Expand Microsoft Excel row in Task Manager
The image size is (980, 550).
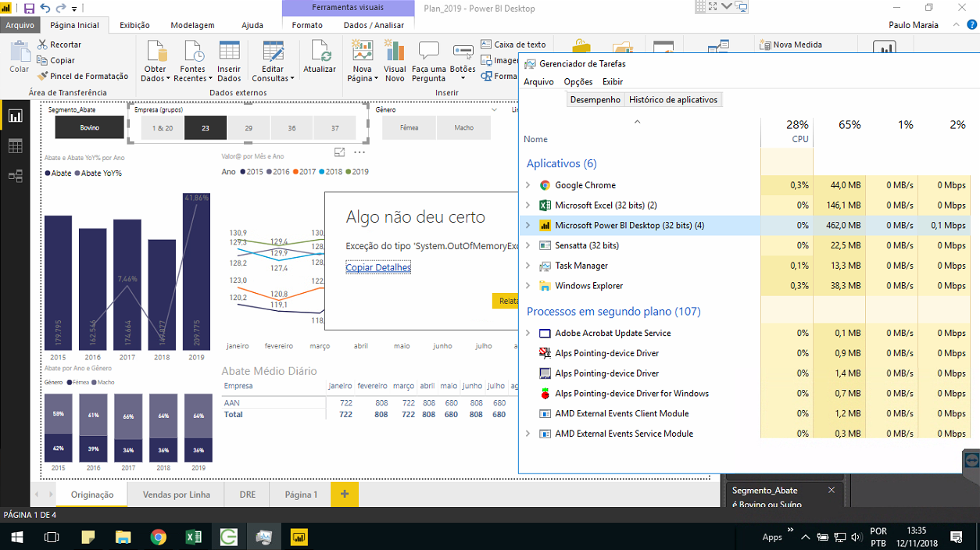(x=528, y=205)
